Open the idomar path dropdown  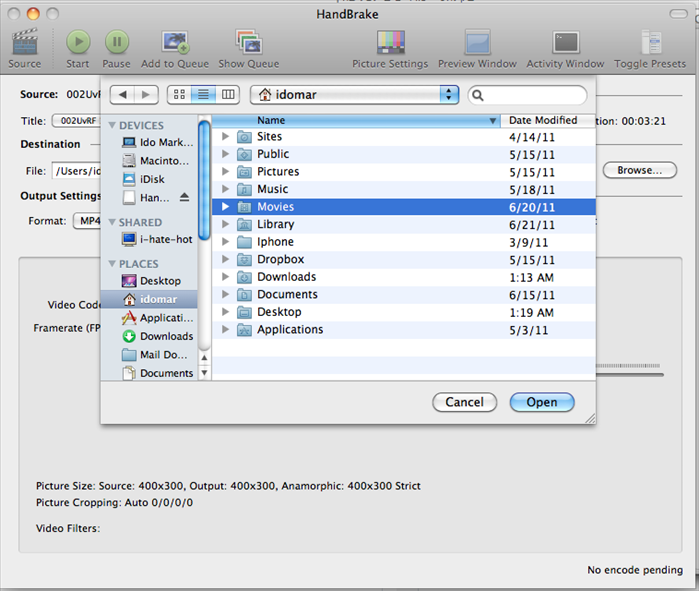(354, 94)
